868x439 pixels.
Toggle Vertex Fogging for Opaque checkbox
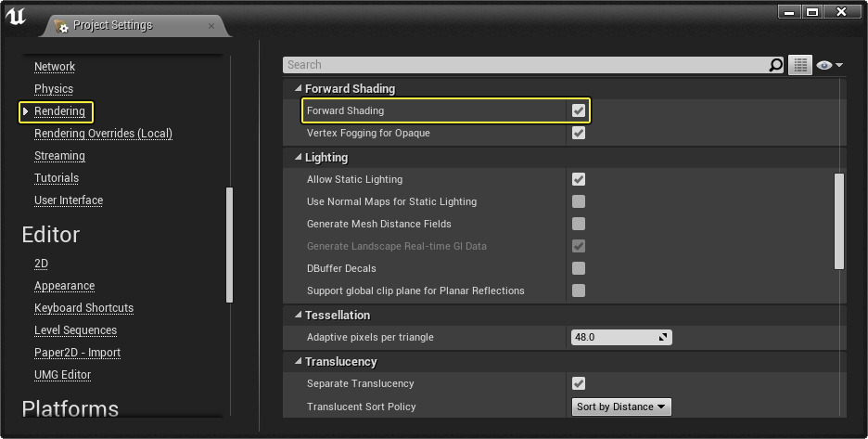(x=579, y=133)
